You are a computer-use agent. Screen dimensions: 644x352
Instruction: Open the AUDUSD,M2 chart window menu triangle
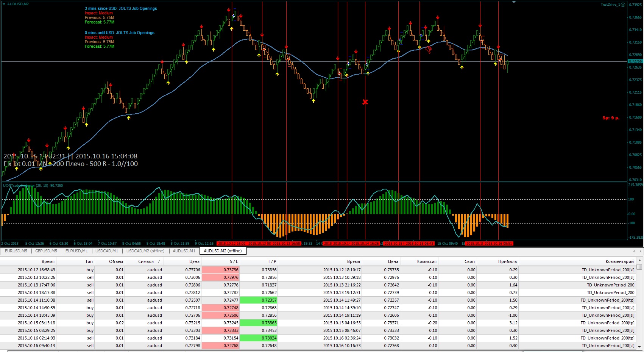point(4,4)
